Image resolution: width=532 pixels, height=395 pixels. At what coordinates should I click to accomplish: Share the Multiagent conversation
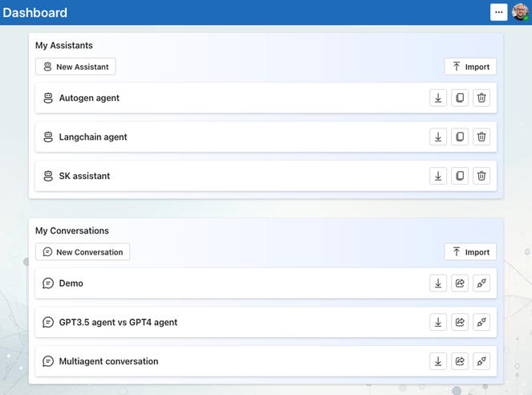tap(460, 361)
